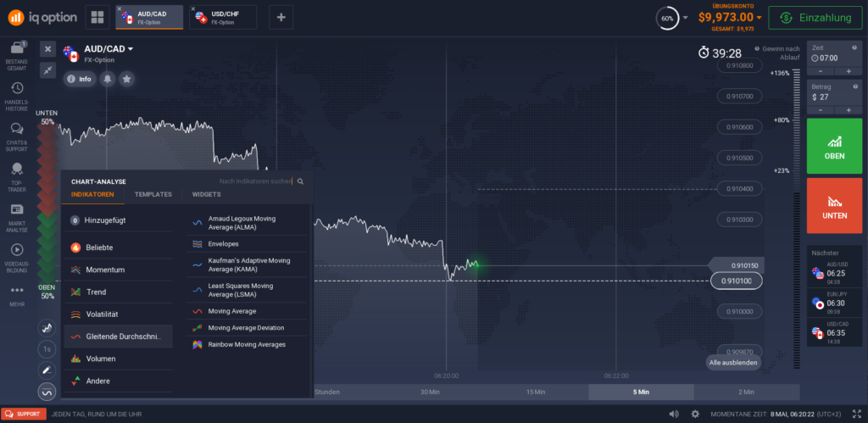Open Beliebte indicators category
This screenshot has height=423, width=868.
point(118,248)
